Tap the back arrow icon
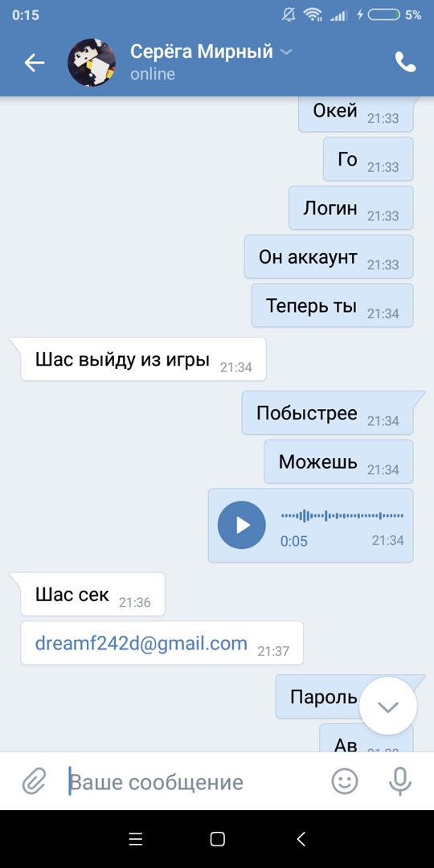The height and width of the screenshot is (868, 434). (x=35, y=63)
